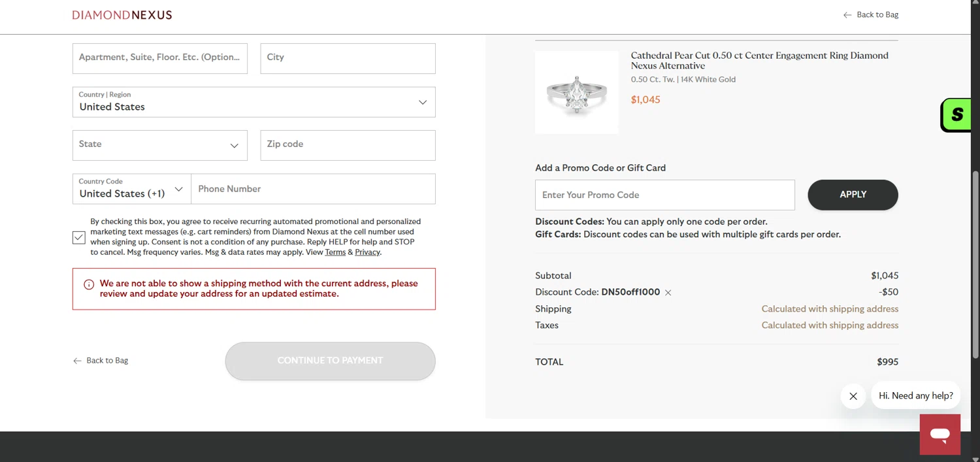Open the red chat widget
The image size is (980, 462).
(x=939, y=434)
